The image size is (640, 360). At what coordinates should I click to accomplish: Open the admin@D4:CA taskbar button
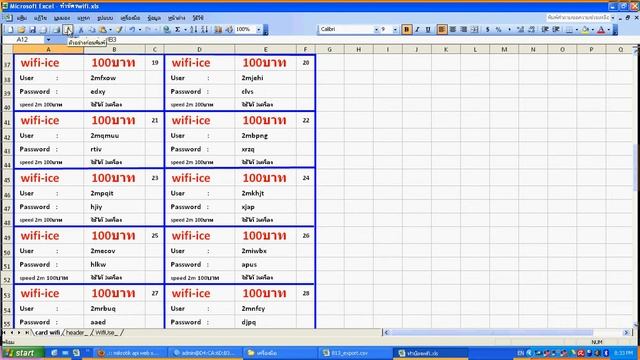[x=206, y=353]
